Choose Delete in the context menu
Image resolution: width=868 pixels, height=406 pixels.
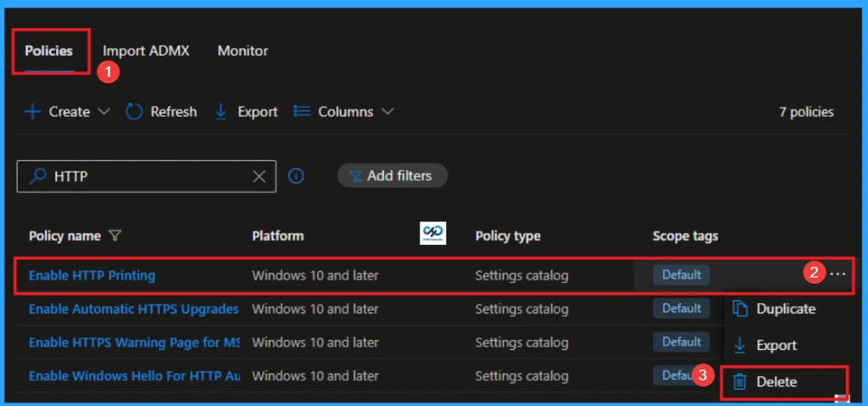pyautogui.click(x=776, y=381)
